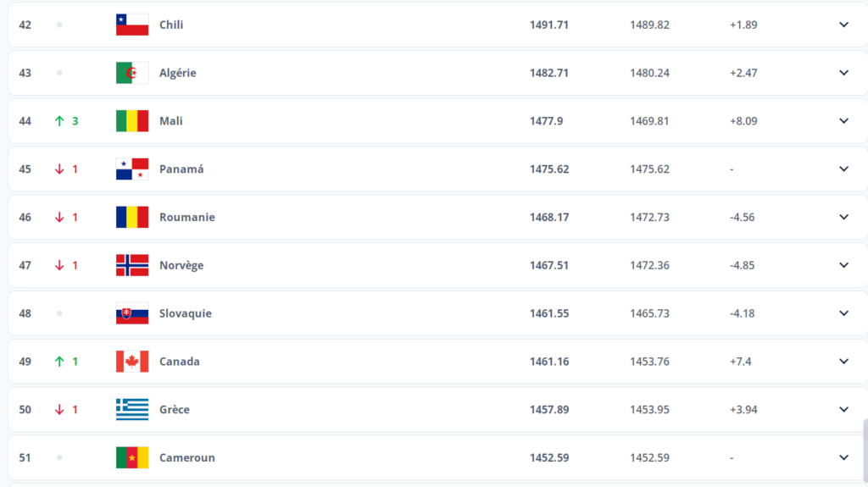Image resolution: width=868 pixels, height=487 pixels.
Task: Click the red down arrow beside Grèce
Action: 59,410
